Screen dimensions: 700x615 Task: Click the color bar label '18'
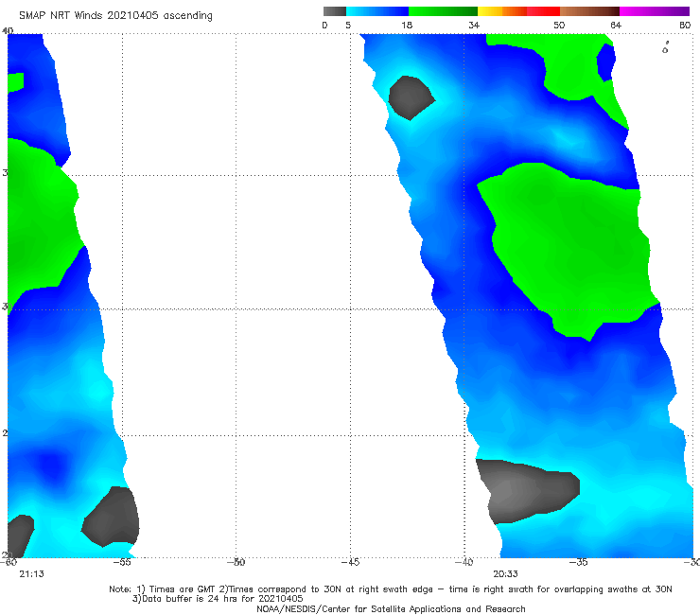tap(407, 25)
